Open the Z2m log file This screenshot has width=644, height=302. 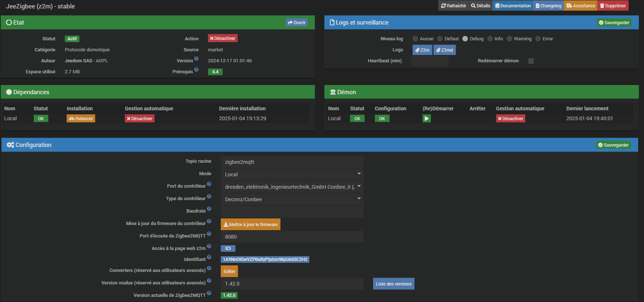pyautogui.click(x=422, y=50)
